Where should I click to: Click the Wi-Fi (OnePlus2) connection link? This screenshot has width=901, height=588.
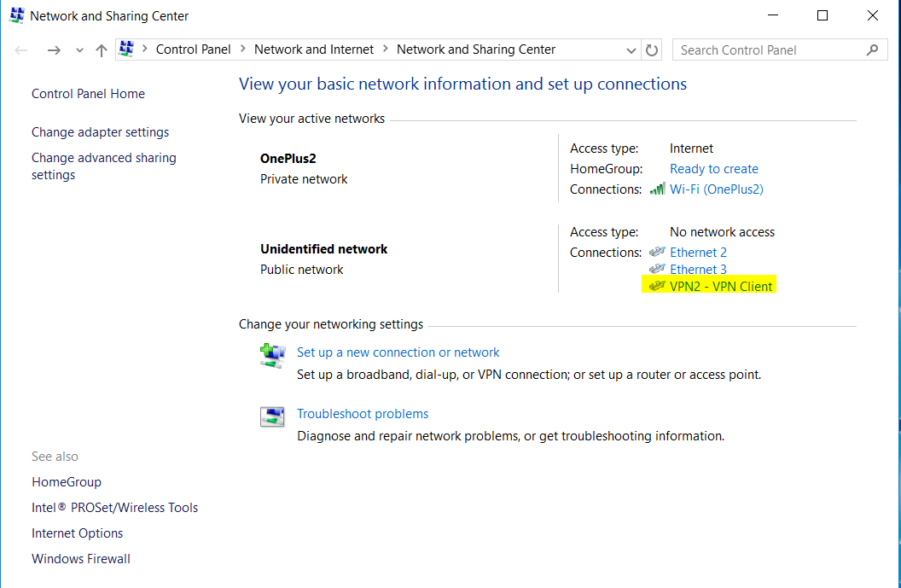(716, 189)
